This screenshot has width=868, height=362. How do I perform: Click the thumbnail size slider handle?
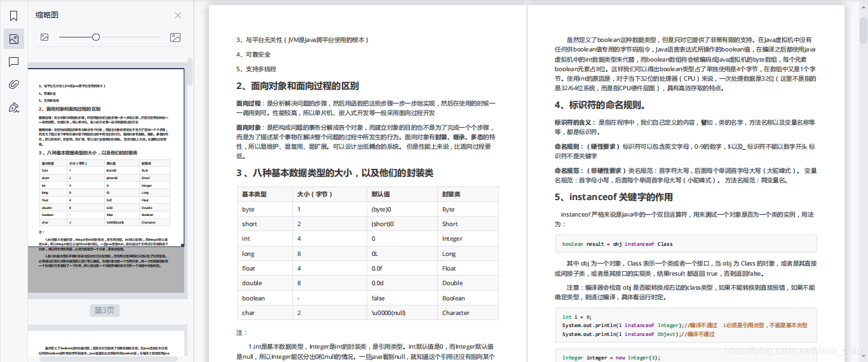coord(95,37)
